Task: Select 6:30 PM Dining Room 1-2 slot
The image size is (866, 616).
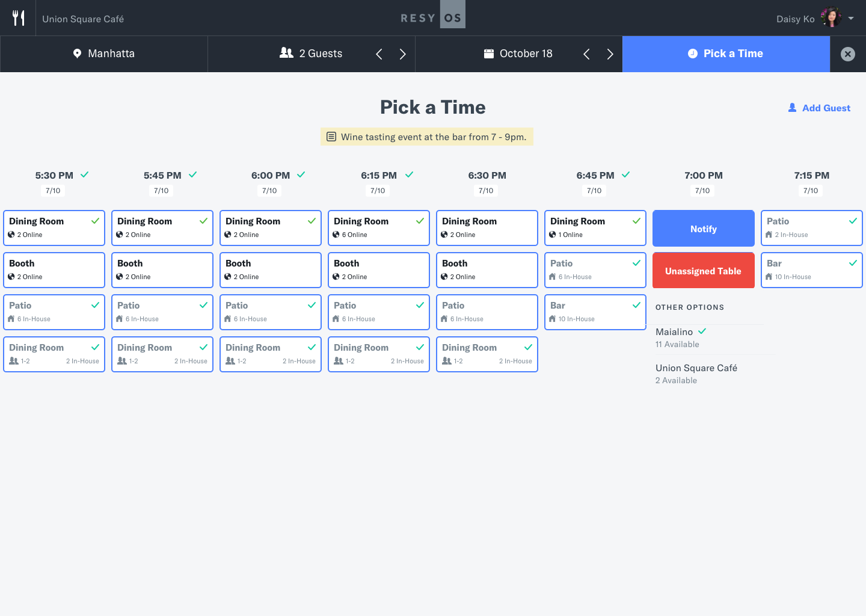Action: click(x=487, y=354)
